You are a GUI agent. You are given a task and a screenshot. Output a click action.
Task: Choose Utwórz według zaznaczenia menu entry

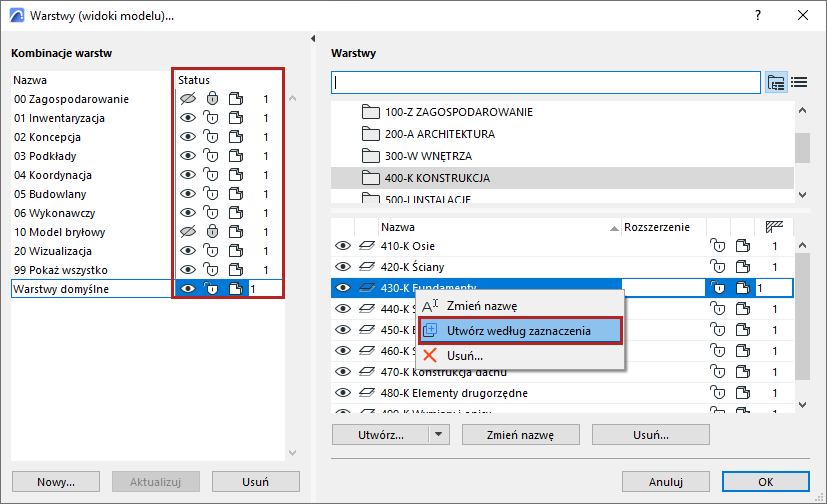pyautogui.click(x=518, y=330)
